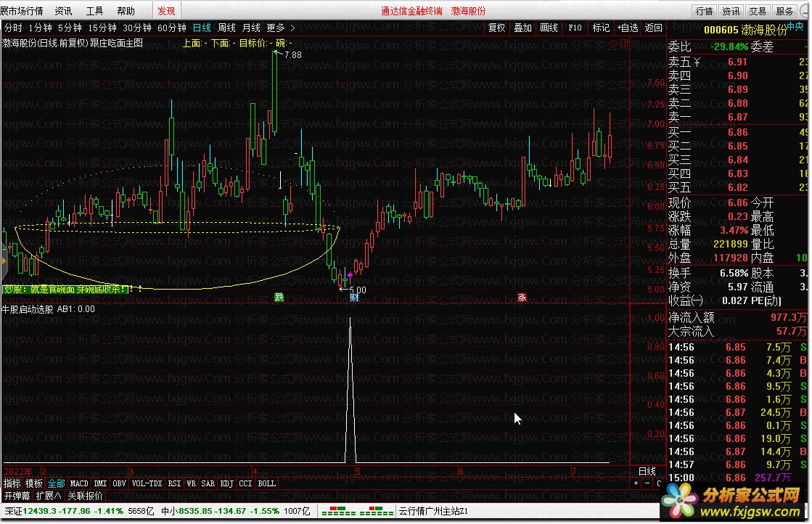Click the first signal bars status indicator
The width and height of the screenshot is (812, 524).
339,511
